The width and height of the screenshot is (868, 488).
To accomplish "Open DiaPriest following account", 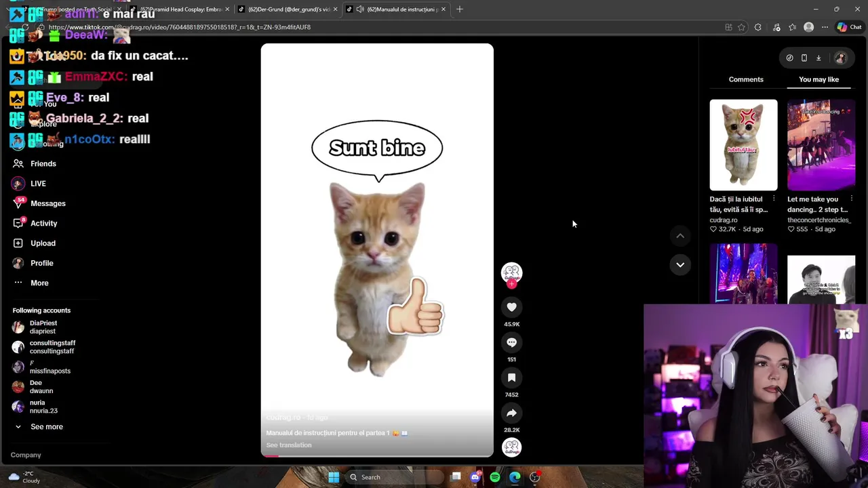I will point(35,327).
